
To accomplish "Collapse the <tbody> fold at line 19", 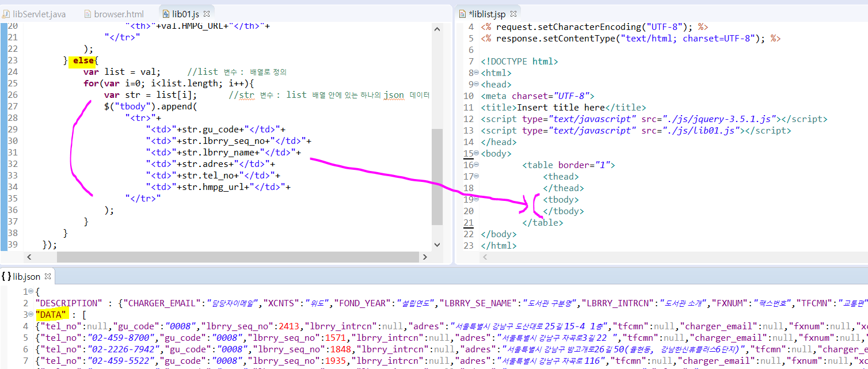I will (x=476, y=200).
